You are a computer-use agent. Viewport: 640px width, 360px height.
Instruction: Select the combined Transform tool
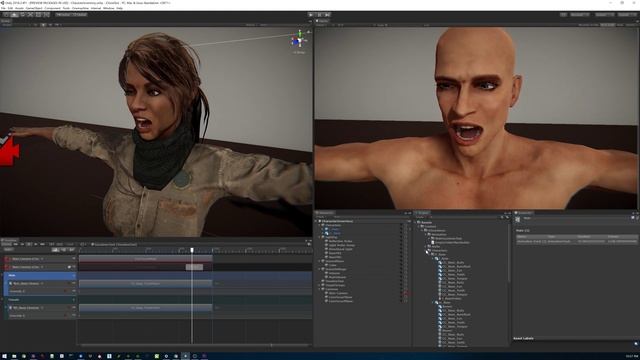click(x=46, y=15)
